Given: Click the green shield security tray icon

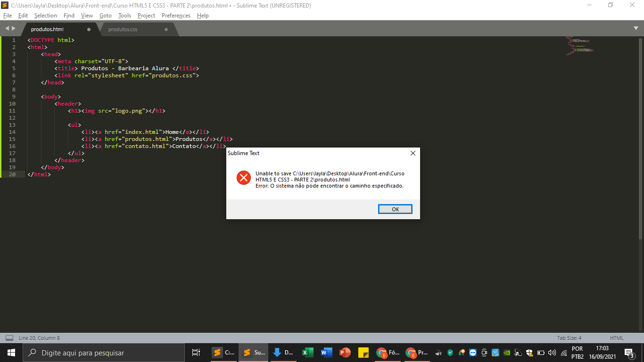Looking at the screenshot, I should pos(450,353).
